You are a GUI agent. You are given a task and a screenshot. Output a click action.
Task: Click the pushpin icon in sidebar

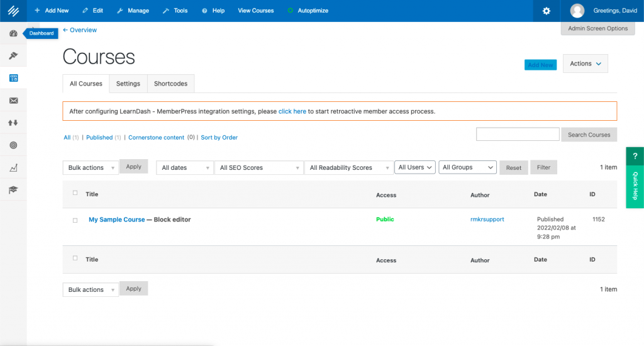13,56
